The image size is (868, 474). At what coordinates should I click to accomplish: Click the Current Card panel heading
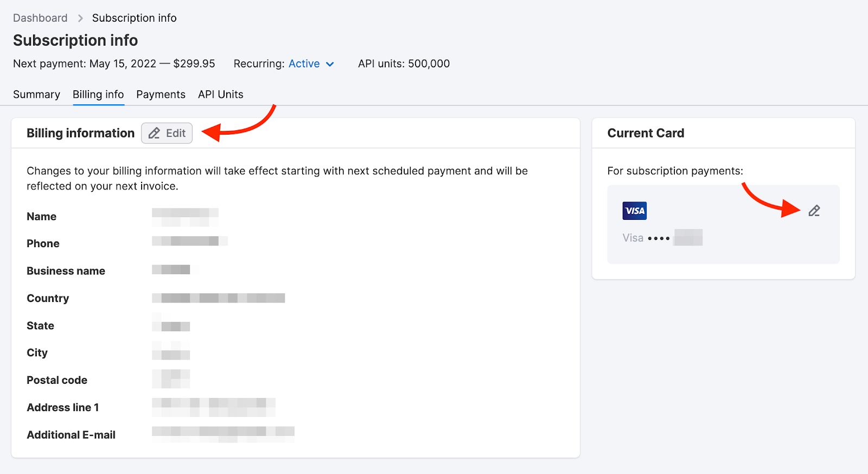646,133
